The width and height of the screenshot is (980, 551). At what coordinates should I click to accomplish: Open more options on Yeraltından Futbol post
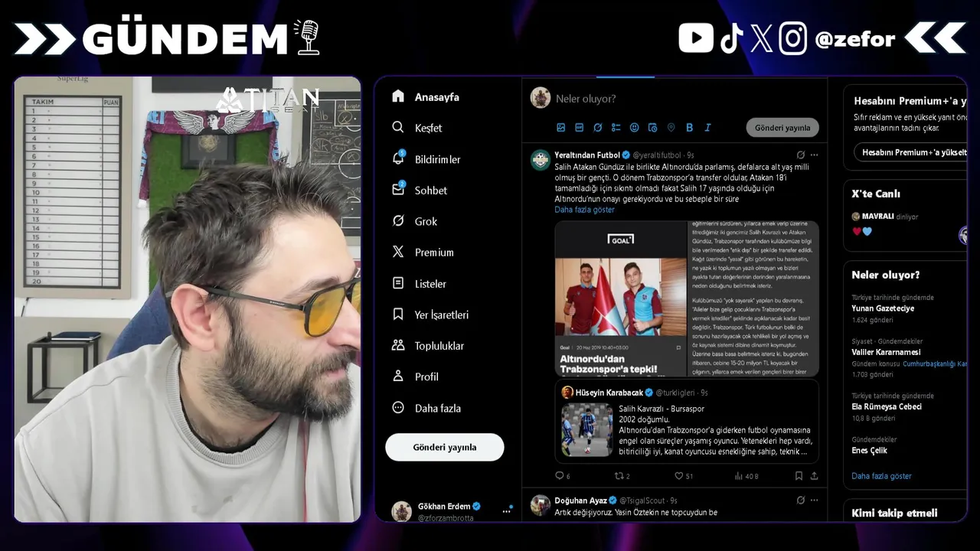tap(814, 155)
